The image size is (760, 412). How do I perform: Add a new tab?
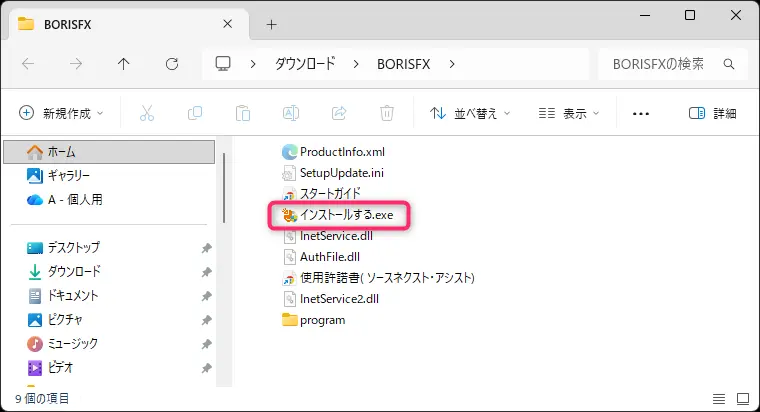271,24
